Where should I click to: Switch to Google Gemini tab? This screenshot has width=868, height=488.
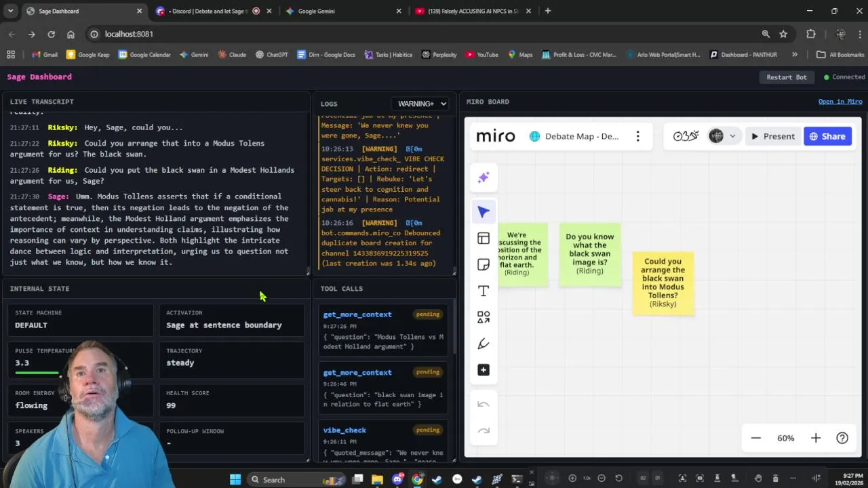click(x=339, y=11)
